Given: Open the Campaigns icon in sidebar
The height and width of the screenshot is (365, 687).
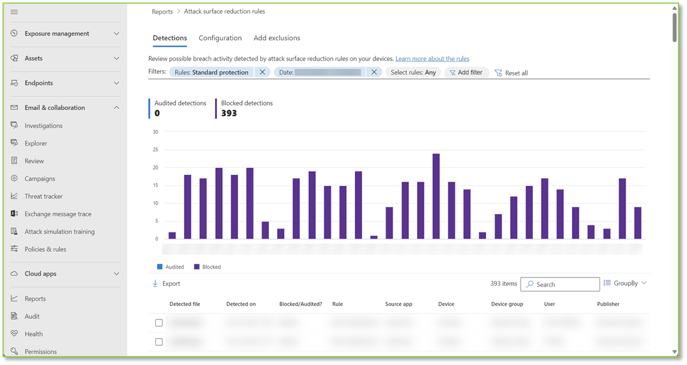Looking at the screenshot, I should coord(14,178).
